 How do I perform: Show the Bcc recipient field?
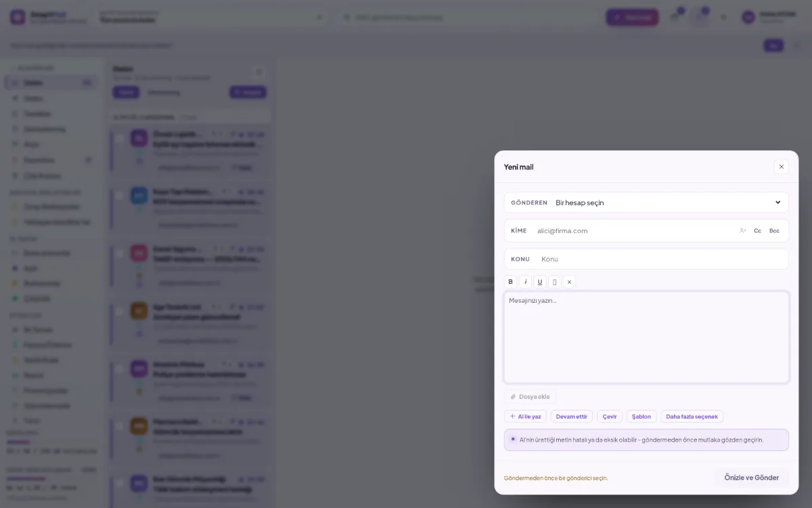(774, 231)
